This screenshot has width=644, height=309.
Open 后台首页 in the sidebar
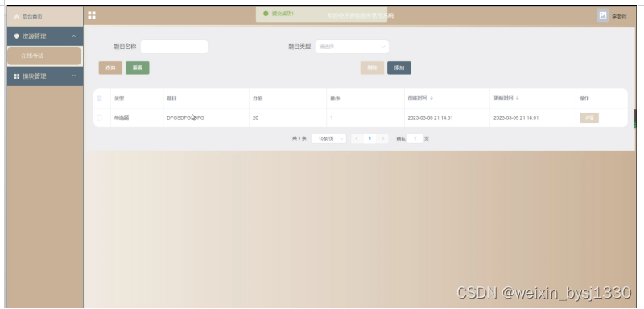tap(45, 17)
